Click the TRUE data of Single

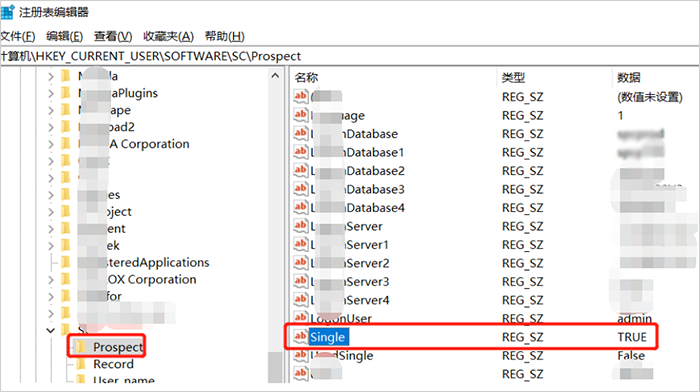coord(632,337)
